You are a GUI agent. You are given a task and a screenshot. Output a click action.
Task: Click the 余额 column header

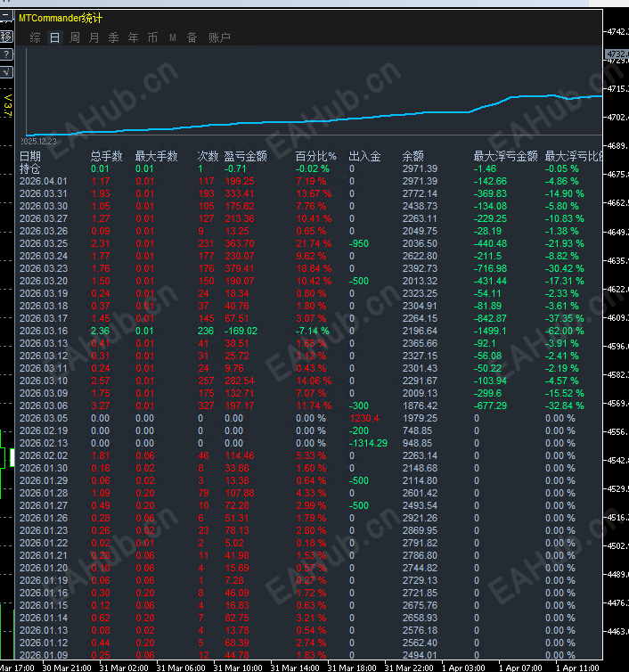tap(413, 156)
